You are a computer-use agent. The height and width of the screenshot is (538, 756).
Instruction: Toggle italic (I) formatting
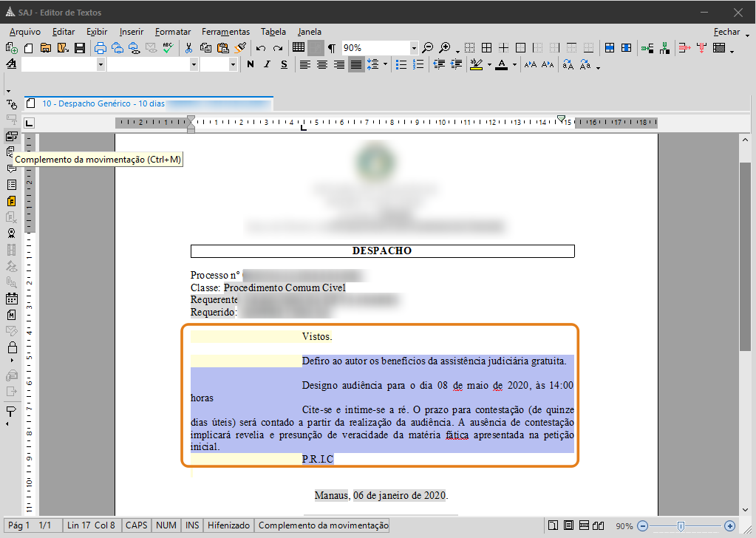pos(267,64)
